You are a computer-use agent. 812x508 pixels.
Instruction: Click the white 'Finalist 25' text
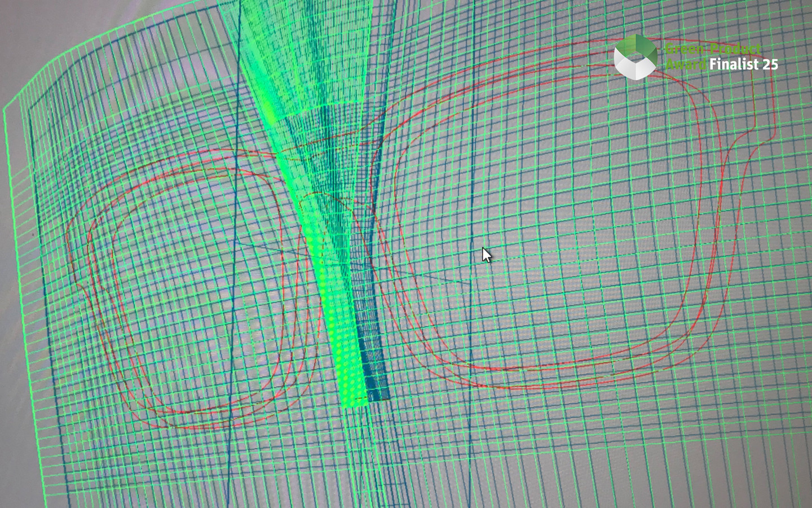(743, 64)
